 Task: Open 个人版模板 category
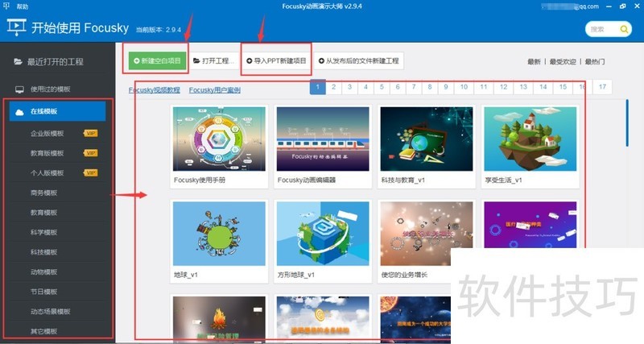[x=47, y=172]
